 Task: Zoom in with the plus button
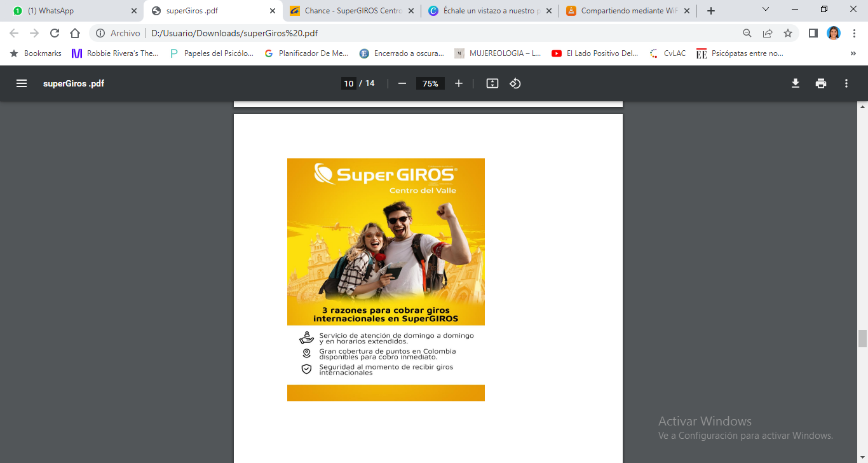(459, 83)
